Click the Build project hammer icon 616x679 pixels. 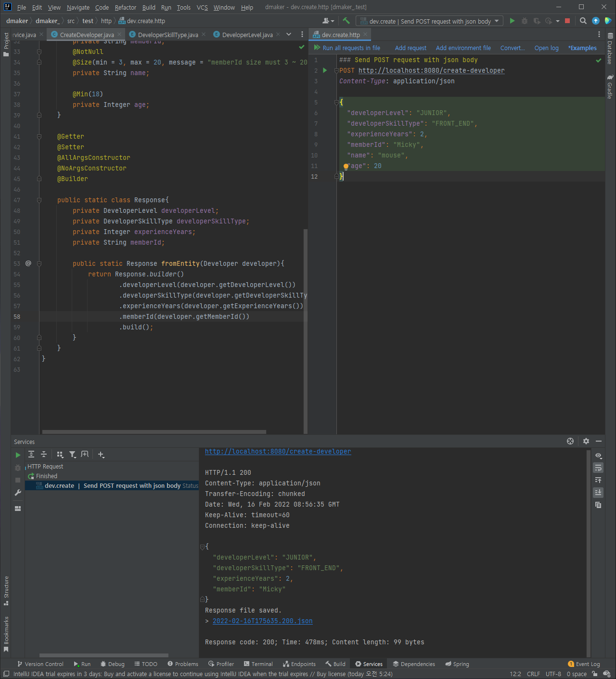click(x=346, y=21)
